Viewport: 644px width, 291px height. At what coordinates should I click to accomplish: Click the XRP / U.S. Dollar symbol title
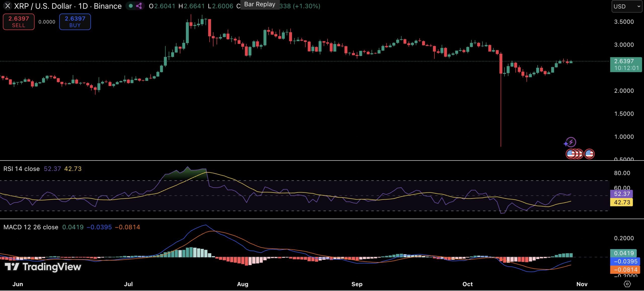coord(43,6)
